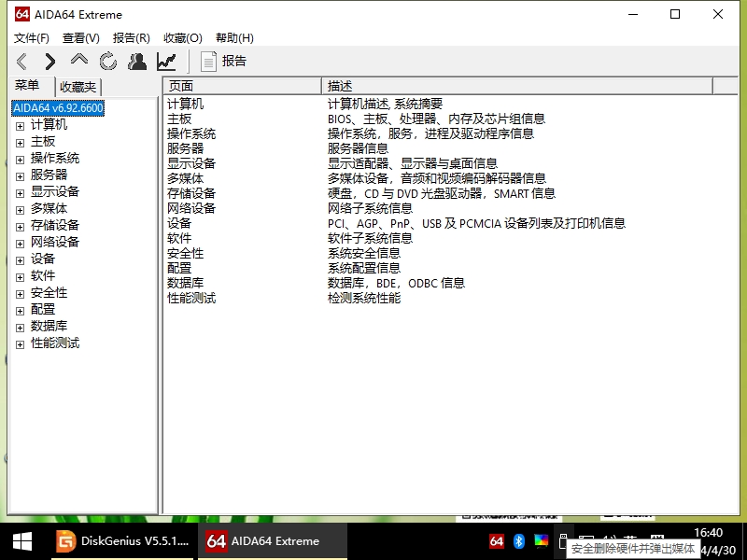
Task: Expand the 服务器 tree node
Action: 20,176
